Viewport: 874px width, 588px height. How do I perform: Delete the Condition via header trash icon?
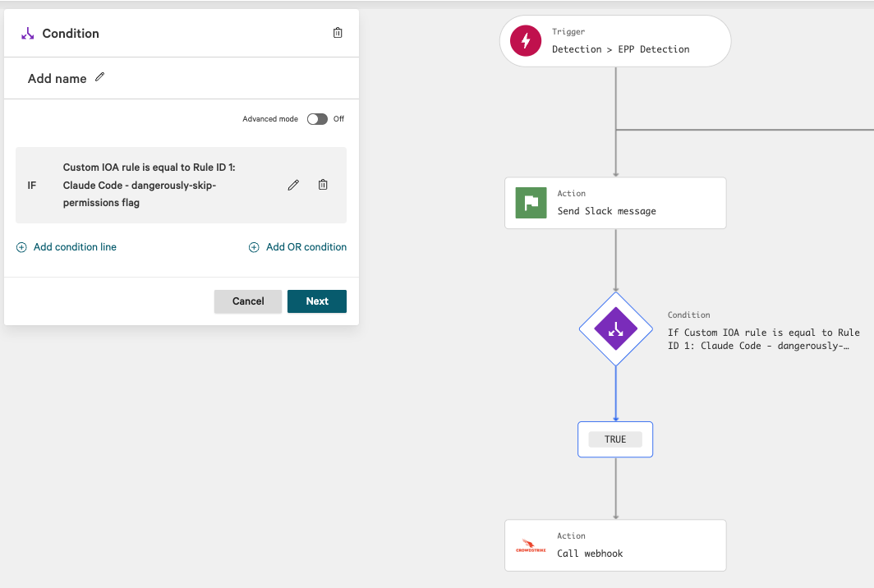click(x=338, y=33)
